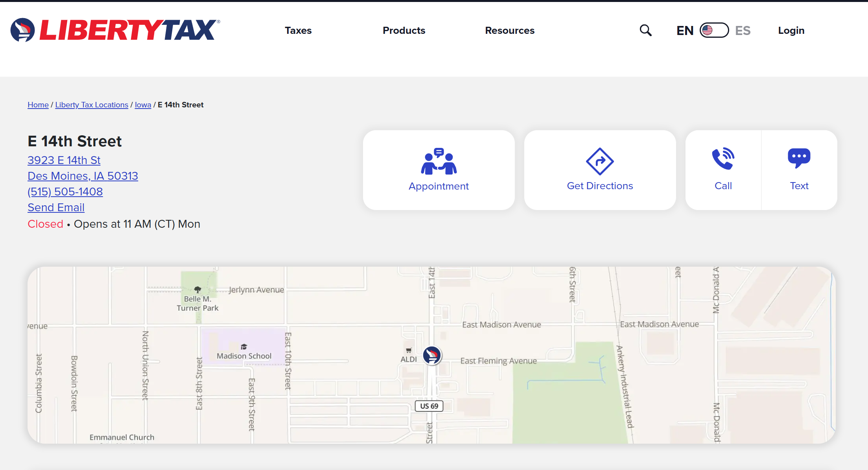
Task: Click the Liberty Tax logo
Action: pos(115,30)
